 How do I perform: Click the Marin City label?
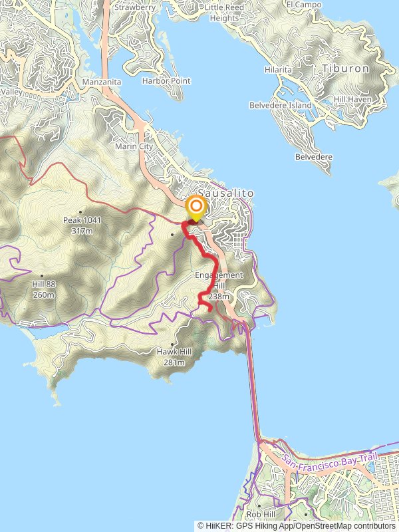134,146
